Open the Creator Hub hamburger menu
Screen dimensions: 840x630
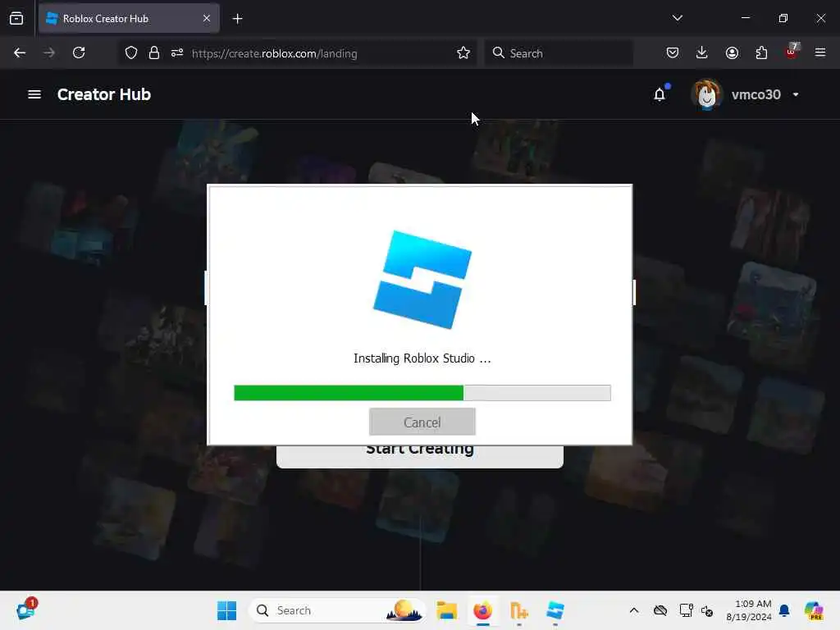pyautogui.click(x=34, y=94)
